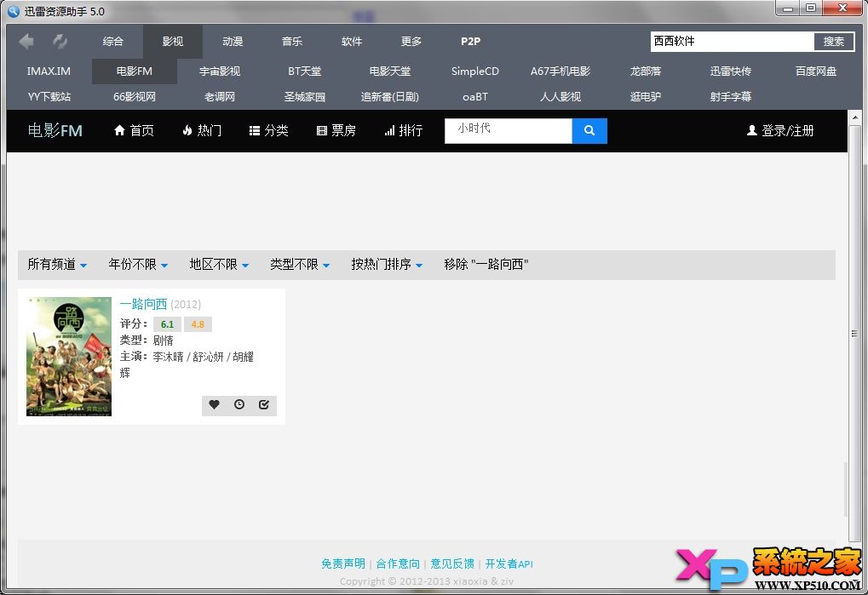
Task: Open 人人影视 site shortcut
Action: 560,97
